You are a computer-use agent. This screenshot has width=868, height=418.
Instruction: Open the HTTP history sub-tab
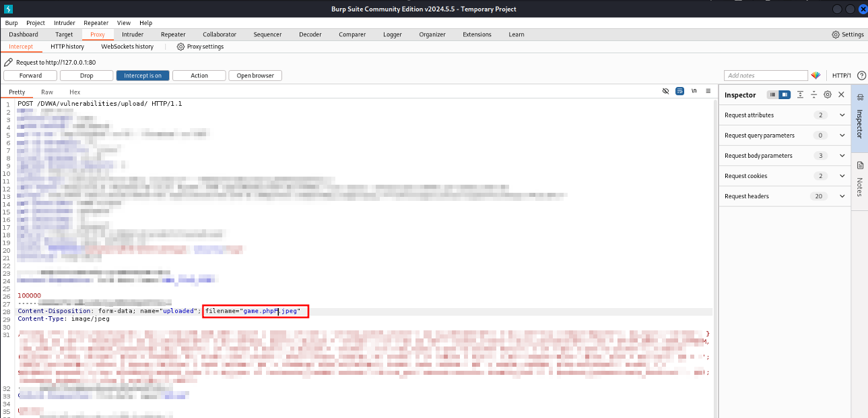click(x=67, y=47)
